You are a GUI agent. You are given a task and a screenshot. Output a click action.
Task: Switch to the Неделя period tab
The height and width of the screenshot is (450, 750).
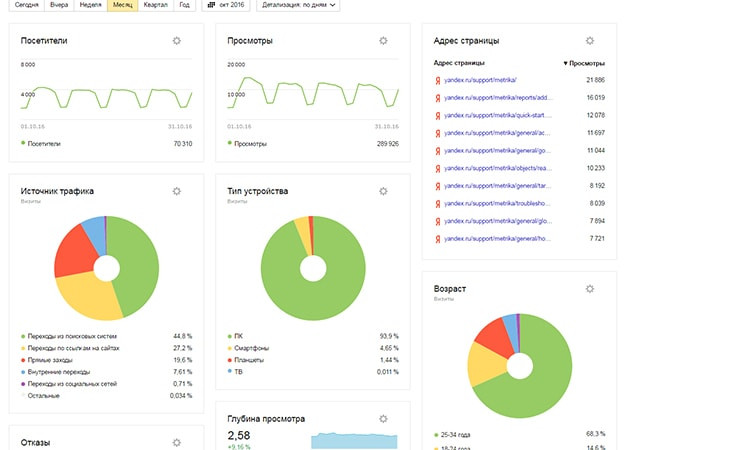pos(91,5)
